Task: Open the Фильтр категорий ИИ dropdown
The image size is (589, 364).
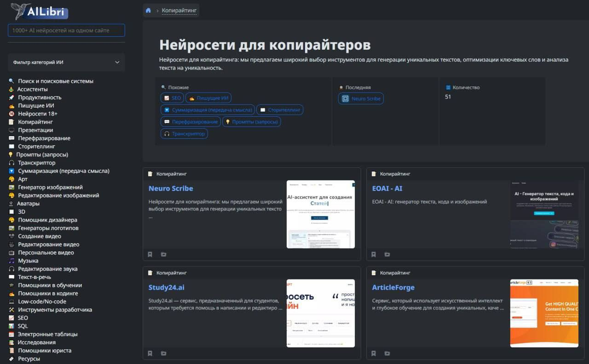Action: (66, 63)
